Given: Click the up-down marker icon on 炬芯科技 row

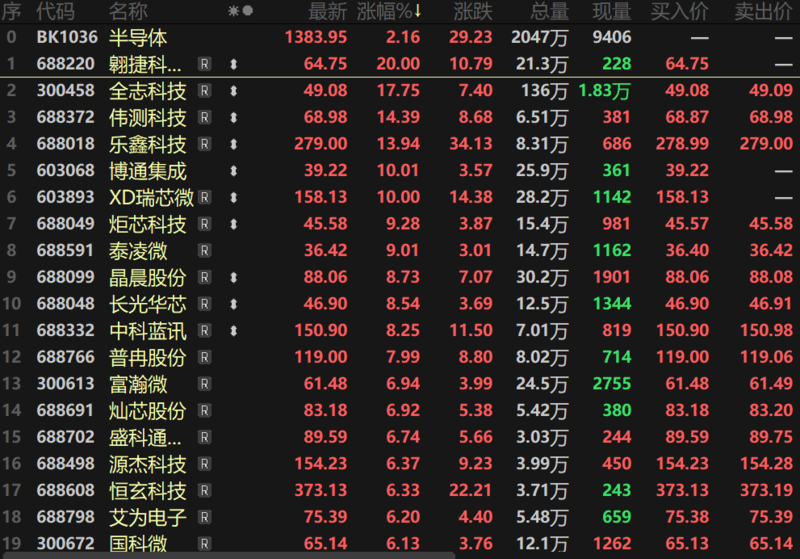Looking at the screenshot, I should point(234,224).
